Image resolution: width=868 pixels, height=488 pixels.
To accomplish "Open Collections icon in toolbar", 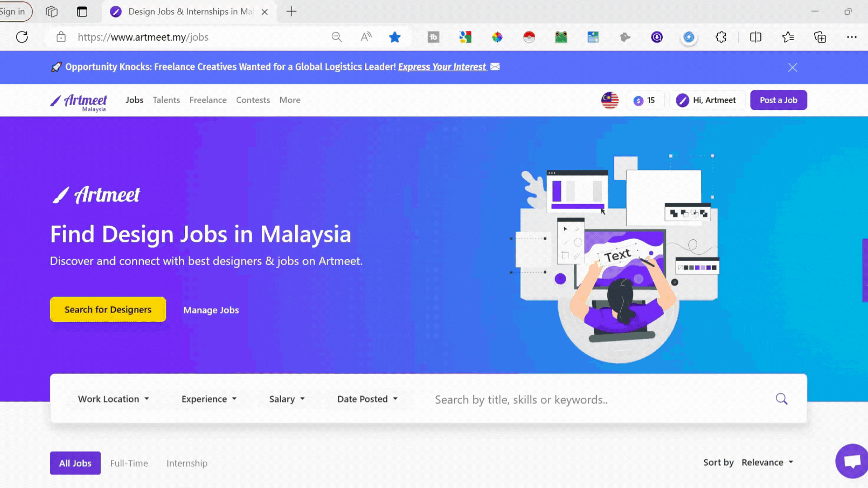I will click(820, 37).
